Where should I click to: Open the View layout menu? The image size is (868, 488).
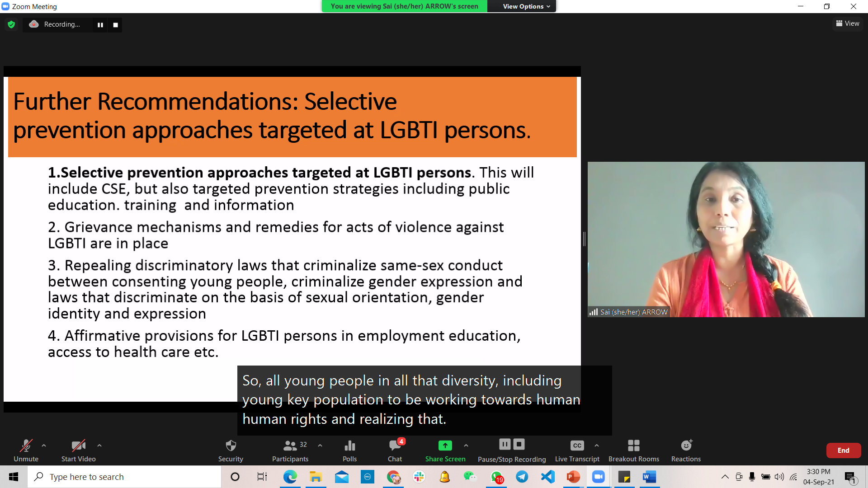[848, 23]
